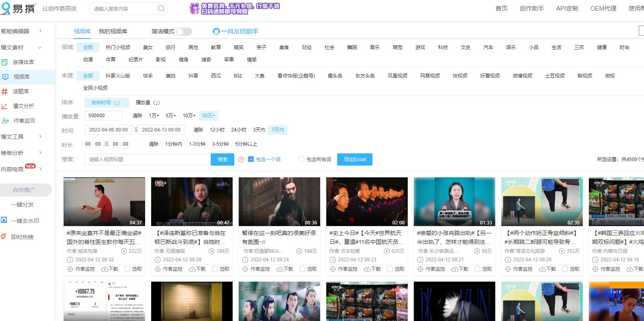This screenshot has width=644, height=321.
Task: Click the 导出Excel button
Action: click(x=355, y=159)
